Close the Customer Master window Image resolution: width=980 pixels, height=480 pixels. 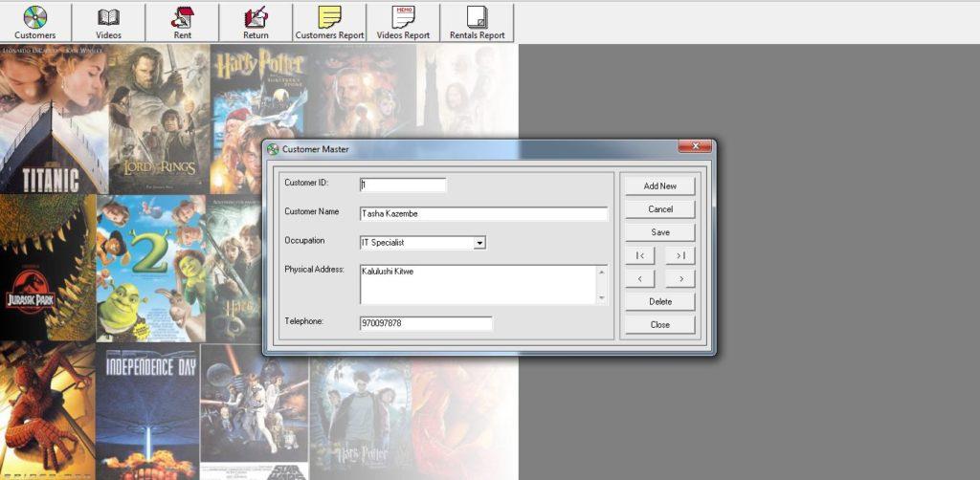click(x=695, y=146)
